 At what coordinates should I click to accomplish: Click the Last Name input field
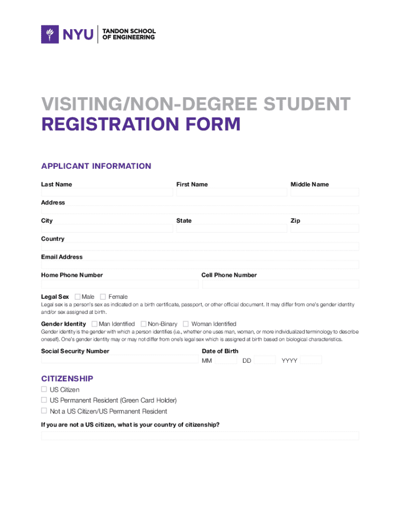[107, 192]
